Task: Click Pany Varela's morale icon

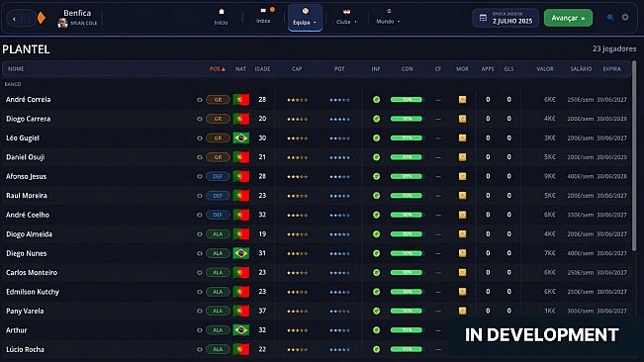Action: 462,311
